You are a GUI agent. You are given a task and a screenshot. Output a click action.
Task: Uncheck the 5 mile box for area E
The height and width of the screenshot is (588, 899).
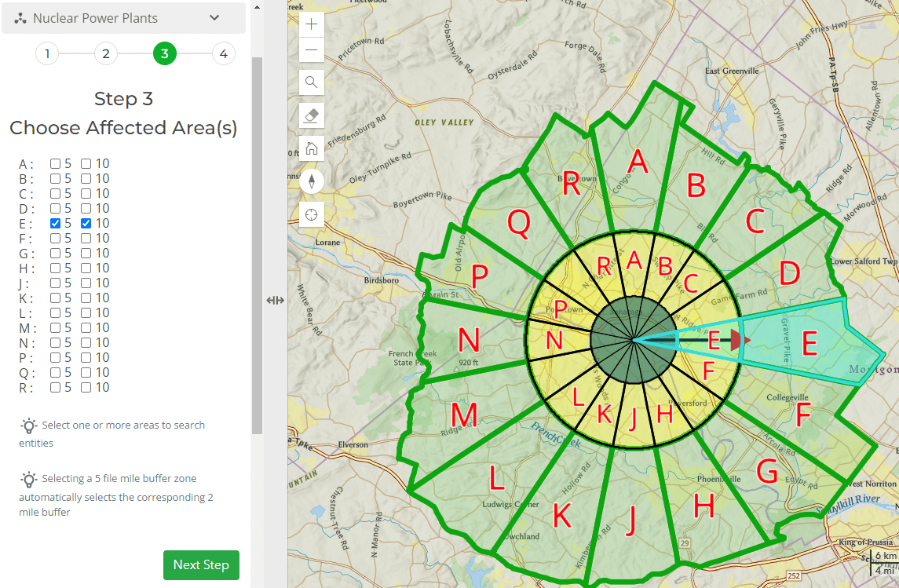click(x=56, y=224)
